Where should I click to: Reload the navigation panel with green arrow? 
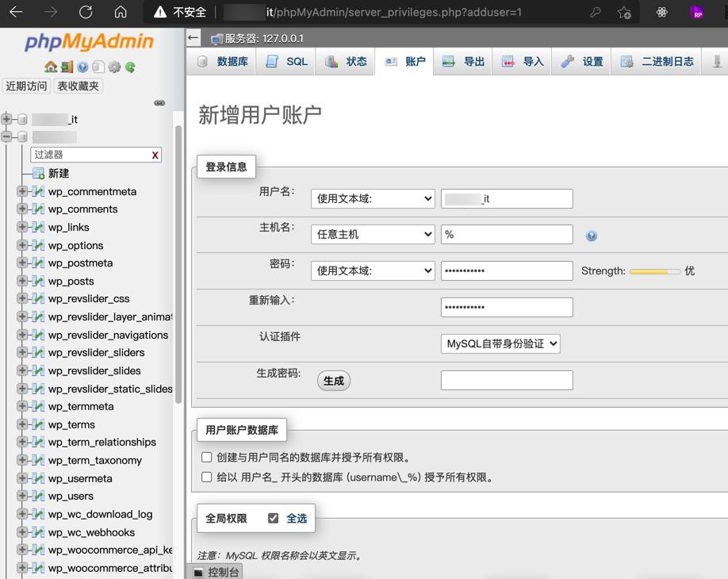(x=131, y=67)
